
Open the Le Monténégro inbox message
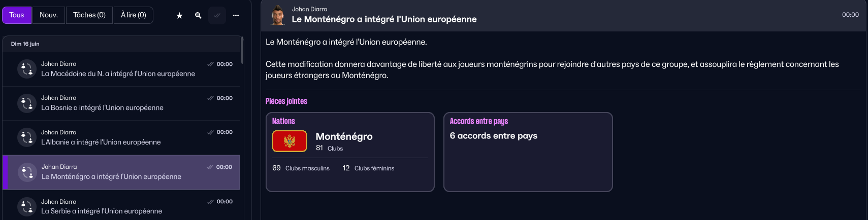click(x=111, y=177)
